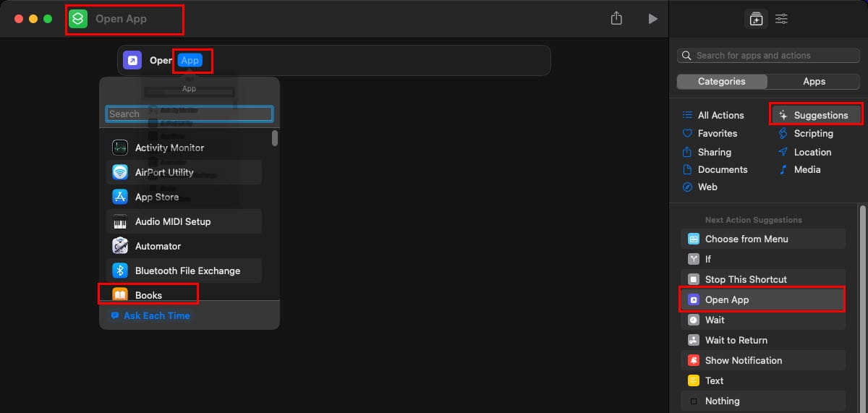Screen dimensions: 868x413
Task: Click the Audio MIDI Setup app icon
Action: 120,221
